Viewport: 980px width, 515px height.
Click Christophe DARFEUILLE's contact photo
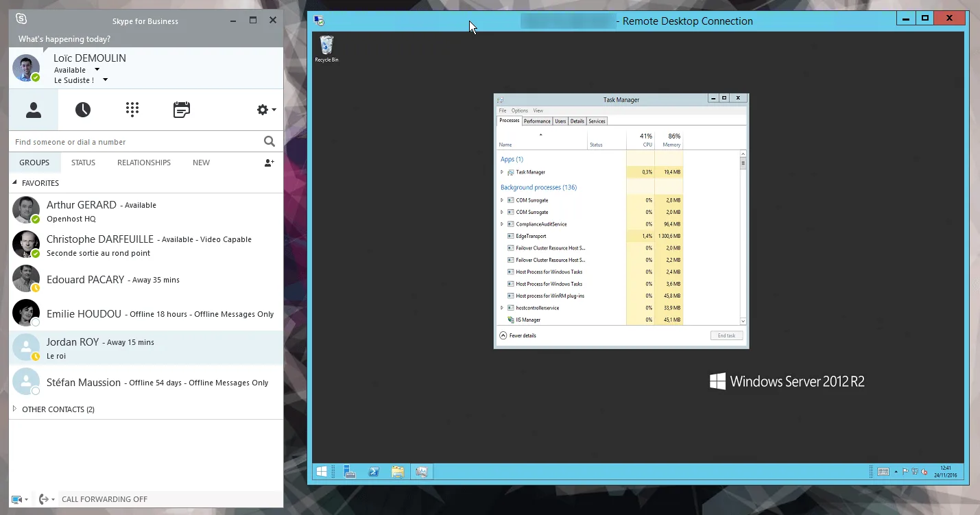pyautogui.click(x=26, y=244)
